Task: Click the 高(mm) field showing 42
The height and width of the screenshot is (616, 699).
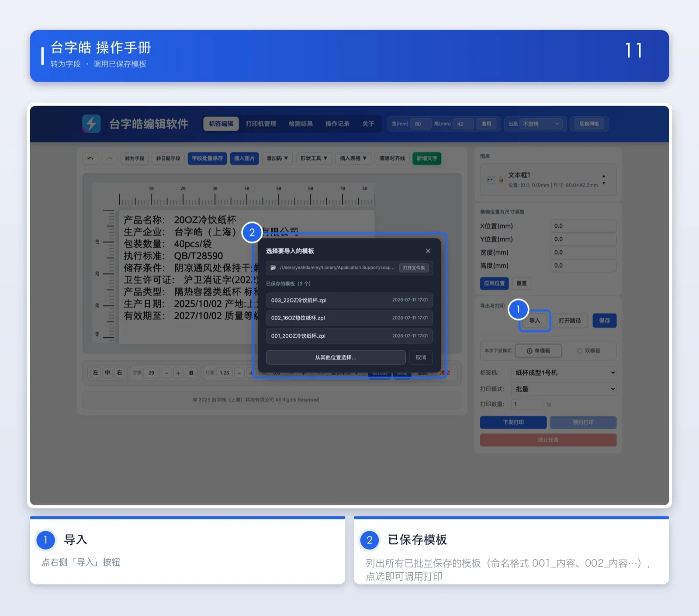Action: [x=463, y=124]
